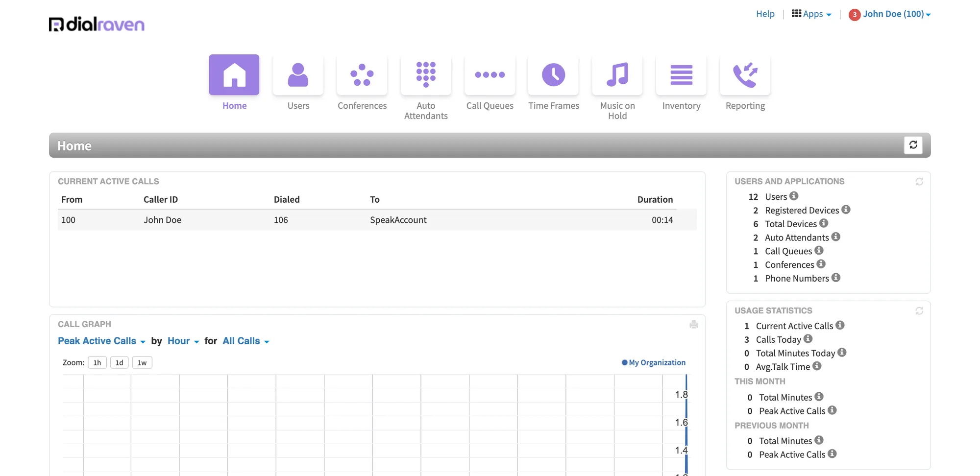
Task: Expand the Peak Active Calls dropdown
Action: pyautogui.click(x=101, y=341)
